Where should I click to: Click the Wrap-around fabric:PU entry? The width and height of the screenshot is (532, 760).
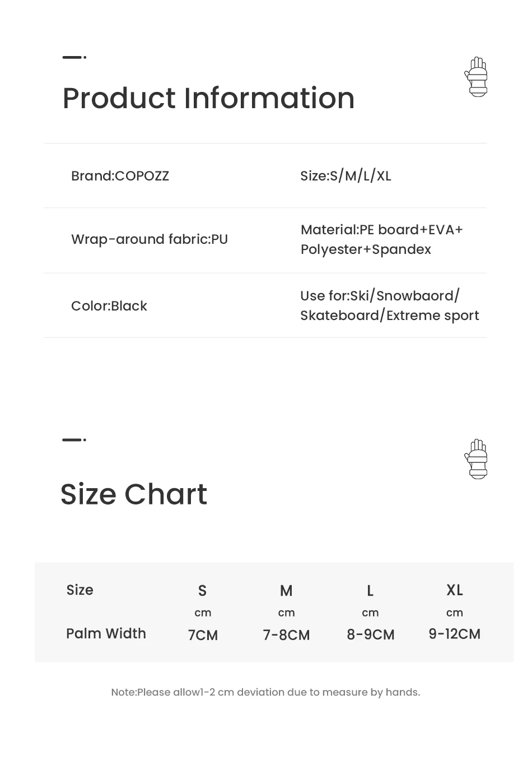click(x=150, y=239)
